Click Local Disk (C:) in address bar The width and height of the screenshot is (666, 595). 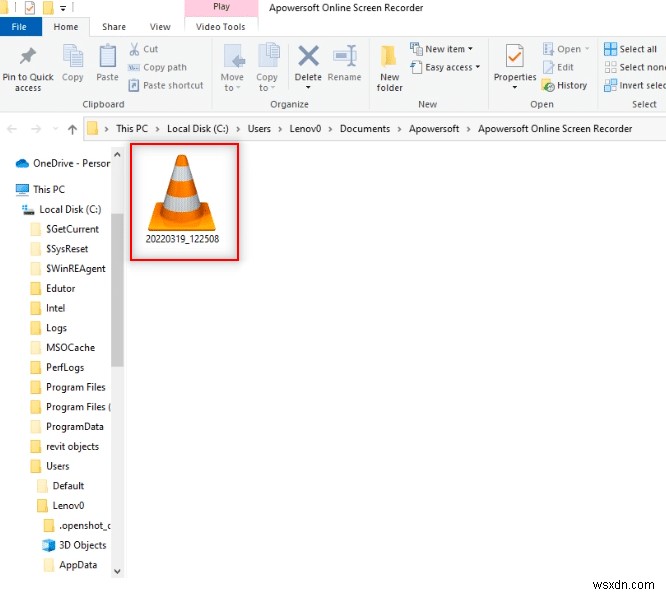click(198, 129)
